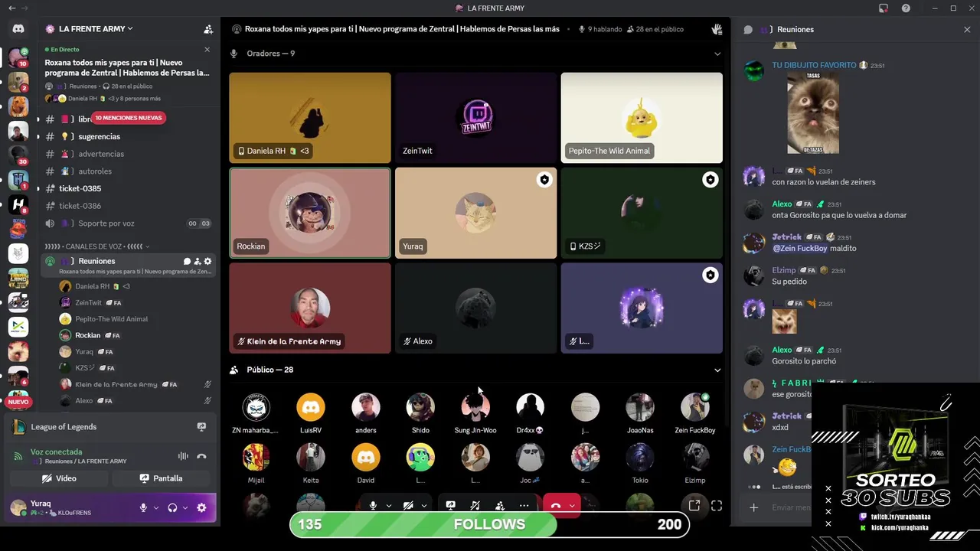Close the Reuniones chat panel
Viewport: 980px width, 551px height.
point(967,29)
